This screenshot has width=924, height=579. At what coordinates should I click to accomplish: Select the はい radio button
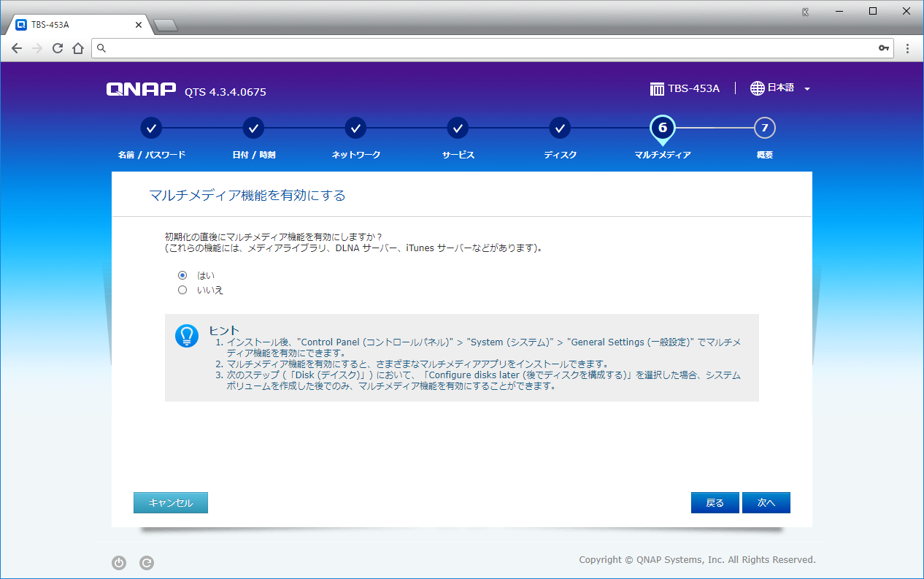click(x=182, y=275)
